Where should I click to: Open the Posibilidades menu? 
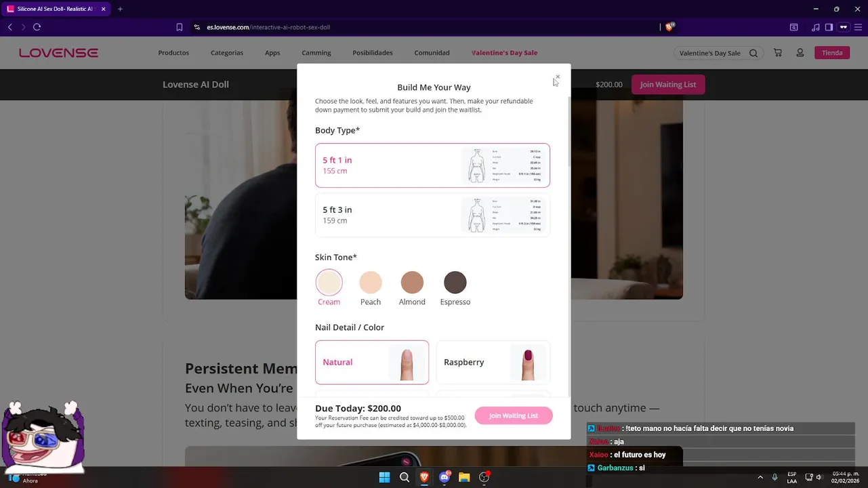pos(373,53)
